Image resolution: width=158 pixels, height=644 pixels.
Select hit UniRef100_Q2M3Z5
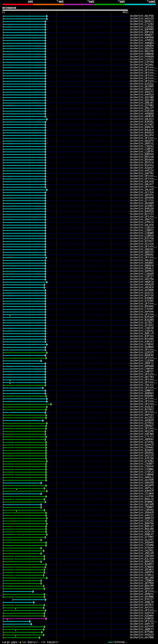click(x=142, y=353)
